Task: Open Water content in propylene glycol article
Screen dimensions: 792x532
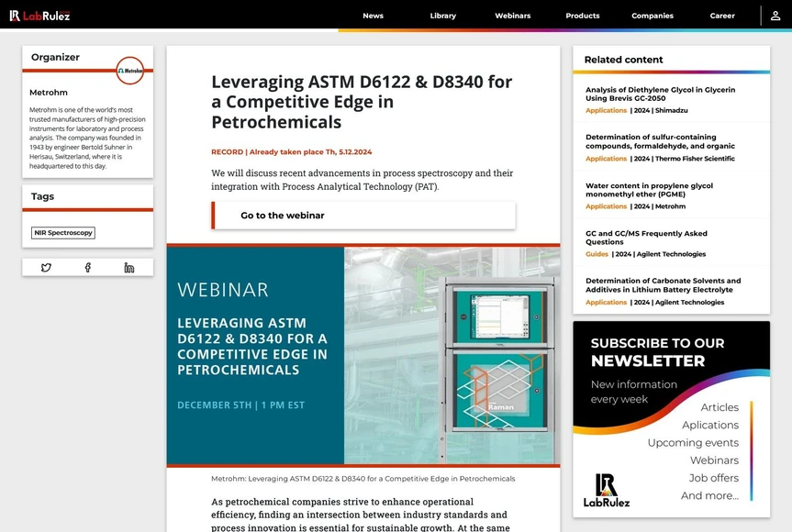Action: (649, 190)
